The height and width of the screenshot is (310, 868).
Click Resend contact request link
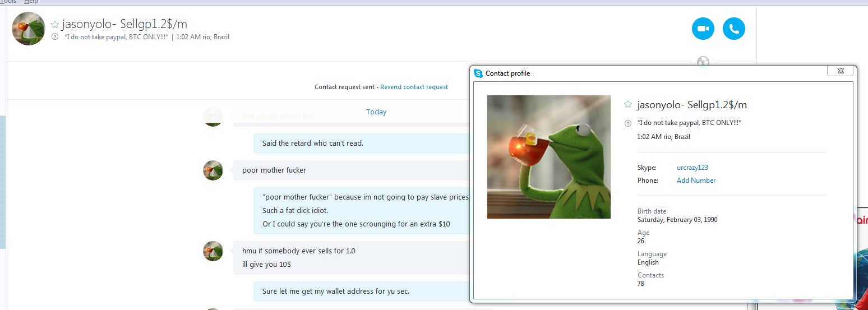click(414, 87)
